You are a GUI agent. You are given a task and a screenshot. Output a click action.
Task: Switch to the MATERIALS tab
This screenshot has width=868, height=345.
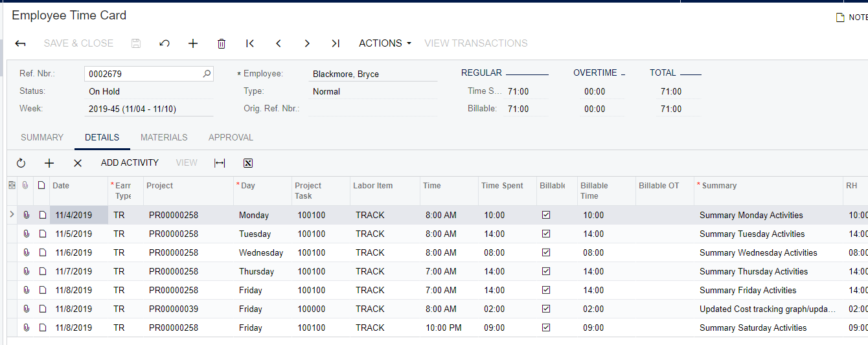click(164, 137)
